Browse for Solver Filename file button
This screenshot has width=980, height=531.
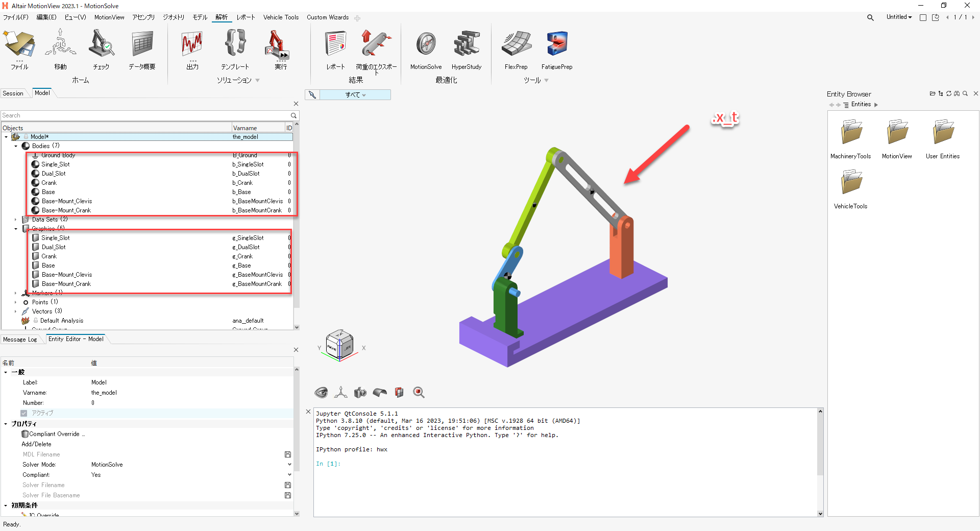pyautogui.click(x=288, y=485)
